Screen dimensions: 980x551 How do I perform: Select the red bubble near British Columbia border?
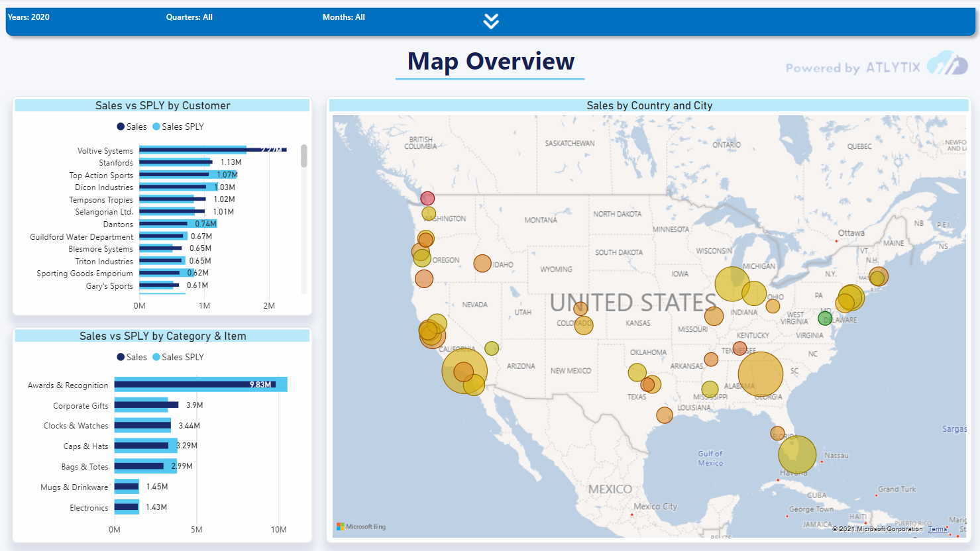tap(427, 198)
